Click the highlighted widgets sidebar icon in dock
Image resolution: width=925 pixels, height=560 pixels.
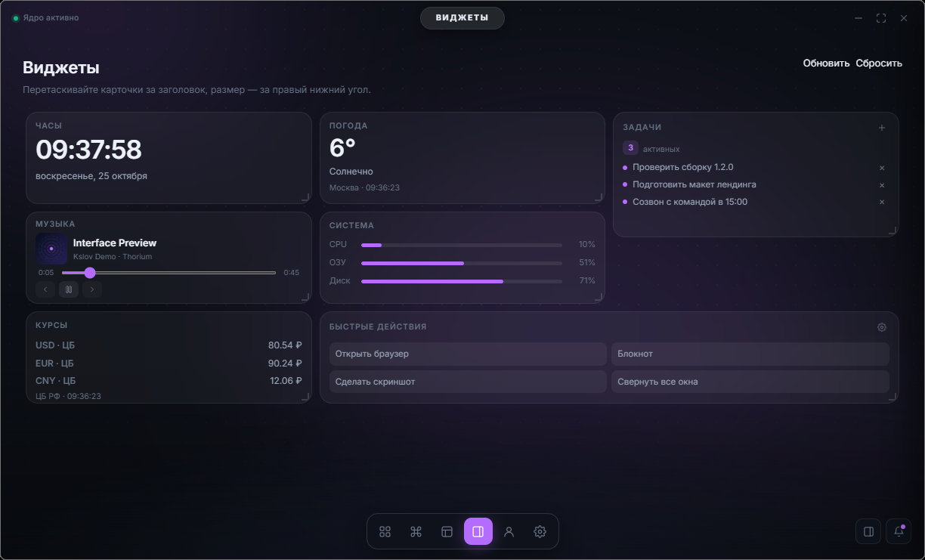click(x=478, y=531)
